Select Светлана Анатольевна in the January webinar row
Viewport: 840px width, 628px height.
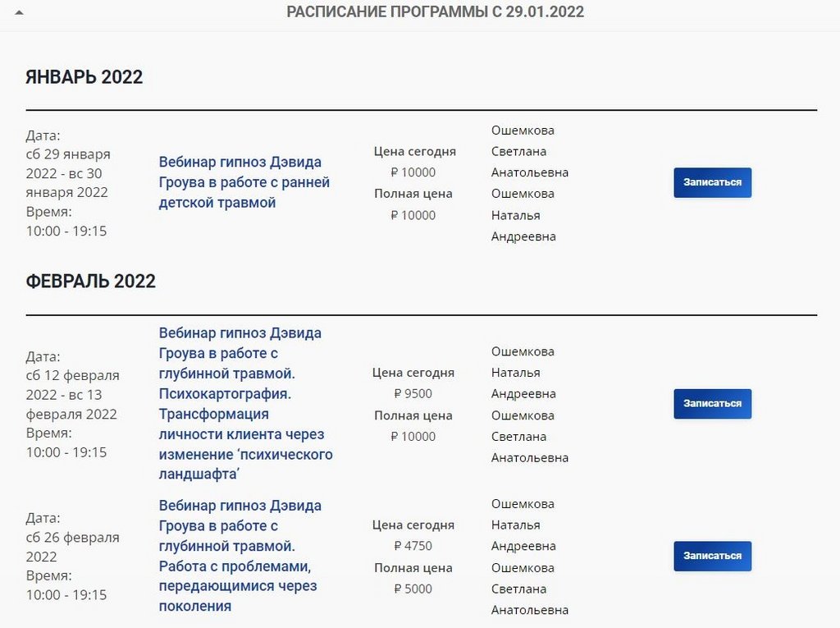pos(529,162)
